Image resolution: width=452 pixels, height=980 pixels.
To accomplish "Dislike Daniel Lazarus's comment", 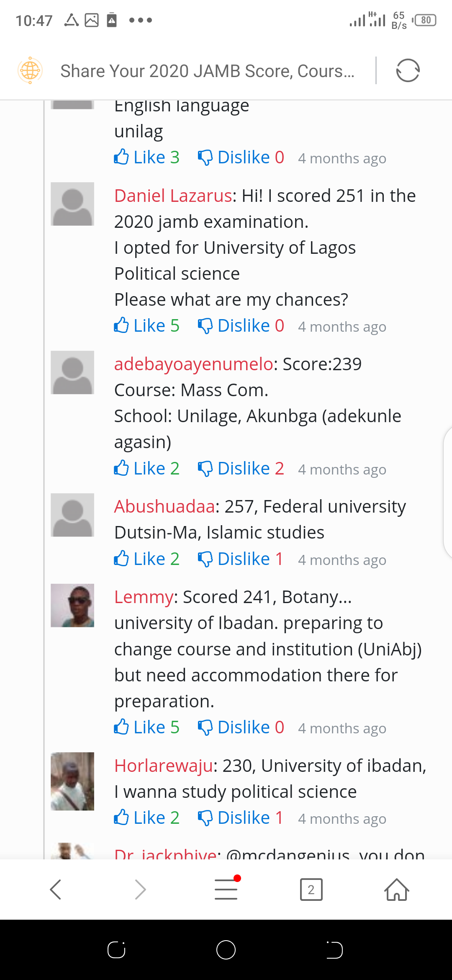I will click(x=241, y=326).
